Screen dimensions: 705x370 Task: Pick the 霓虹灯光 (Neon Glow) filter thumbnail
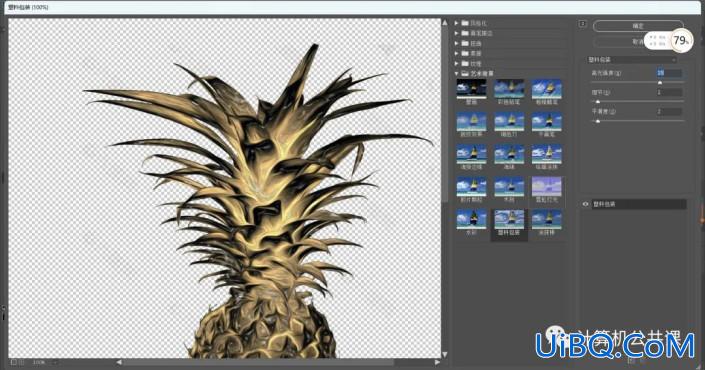coord(546,187)
